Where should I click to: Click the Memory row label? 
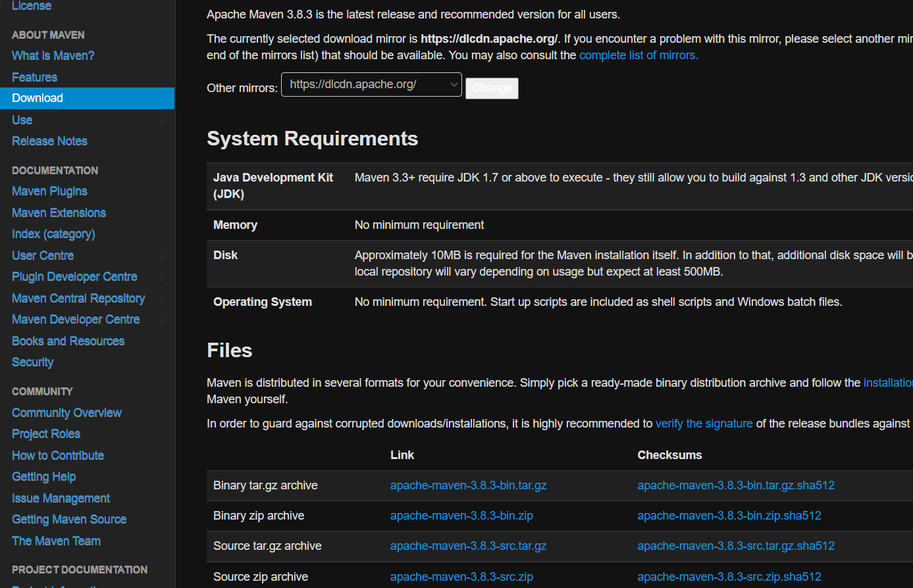235,225
